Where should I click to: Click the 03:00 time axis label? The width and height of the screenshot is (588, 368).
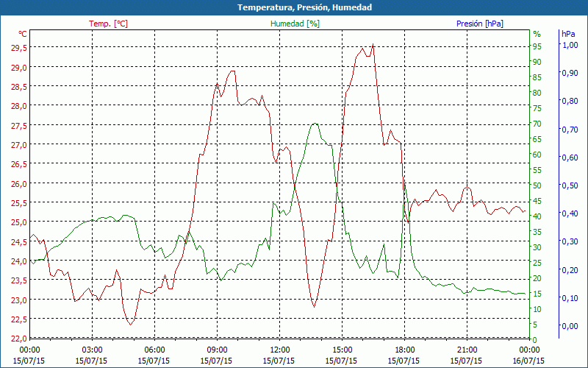coord(92,350)
